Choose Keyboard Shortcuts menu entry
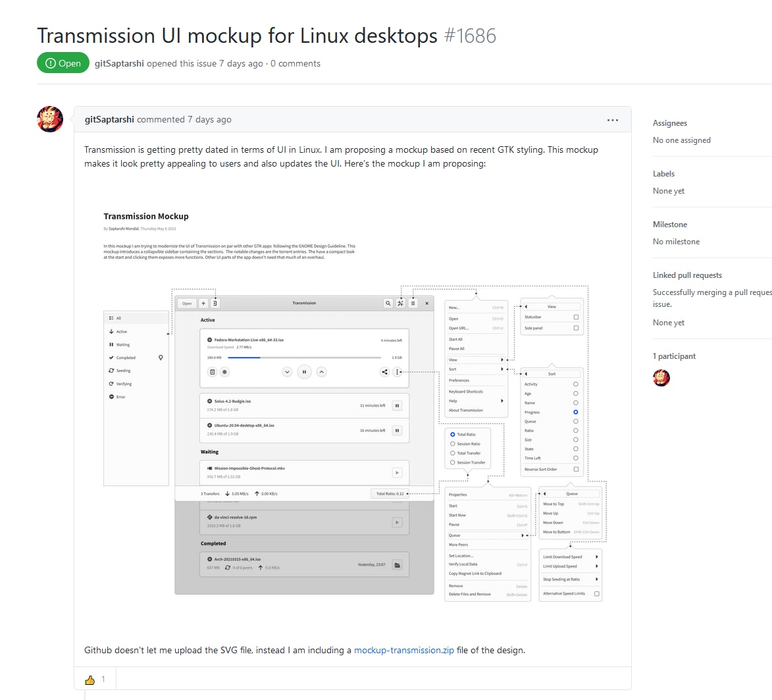The width and height of the screenshot is (772, 700). pyautogui.click(x=476, y=392)
